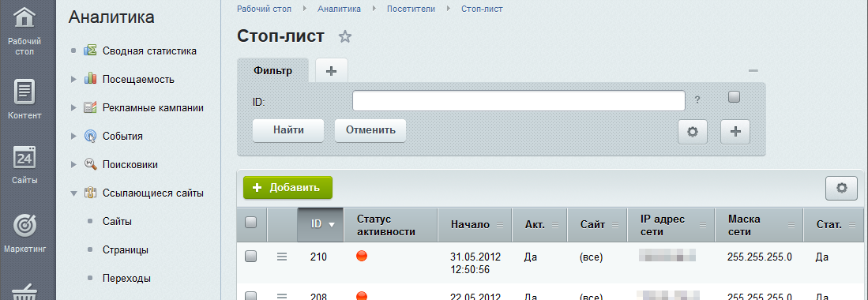The width and height of the screenshot is (868, 300).
Task: Click the question mark help icon beside ID field
Action: (697, 100)
